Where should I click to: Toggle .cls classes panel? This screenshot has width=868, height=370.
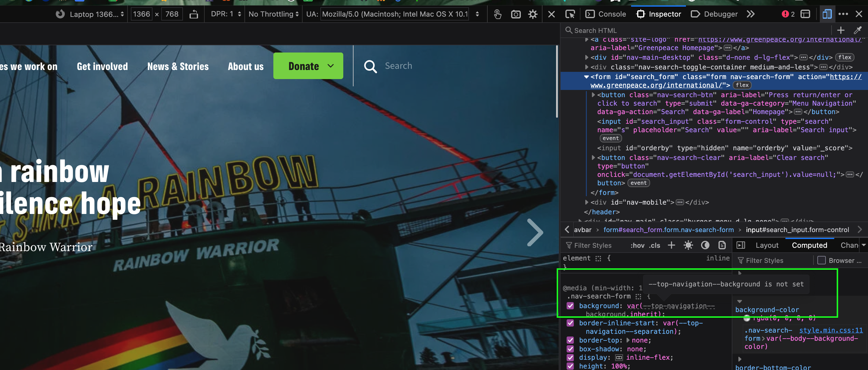(655, 245)
